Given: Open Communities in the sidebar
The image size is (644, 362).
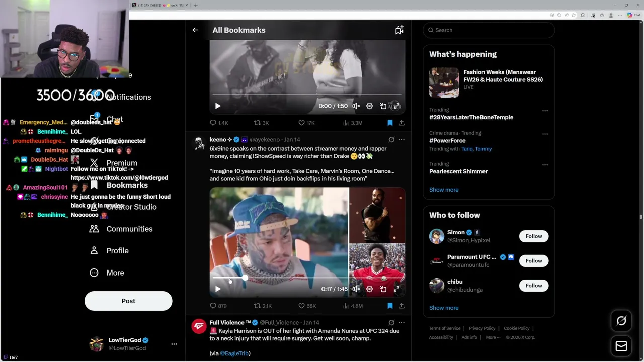Looking at the screenshot, I should click(121, 229).
